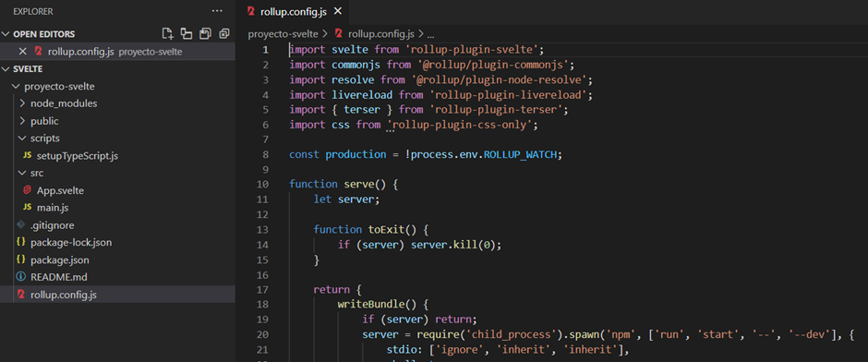Collapse the scripts folder

[x=22, y=139]
